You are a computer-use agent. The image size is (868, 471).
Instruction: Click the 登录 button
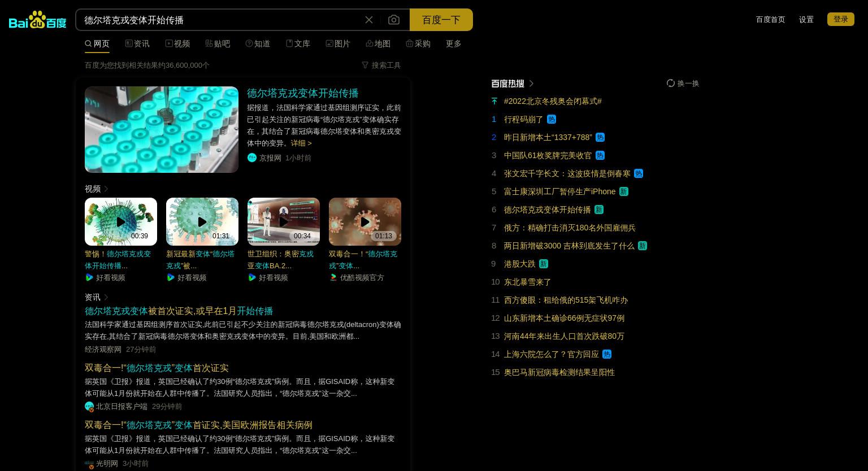(841, 19)
